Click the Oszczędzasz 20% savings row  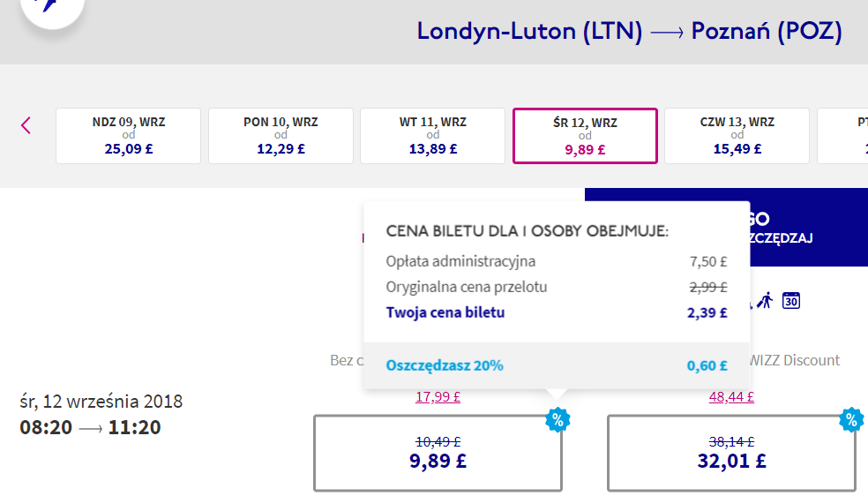tap(556, 365)
